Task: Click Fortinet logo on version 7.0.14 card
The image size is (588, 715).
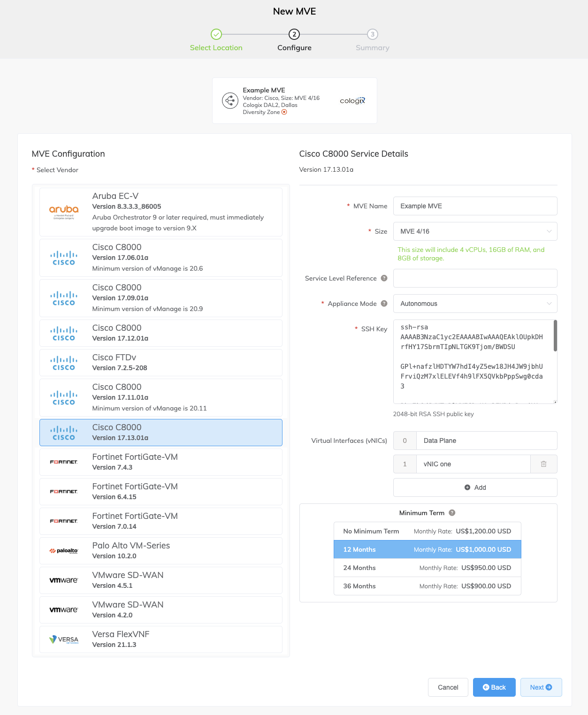Action: [64, 521]
